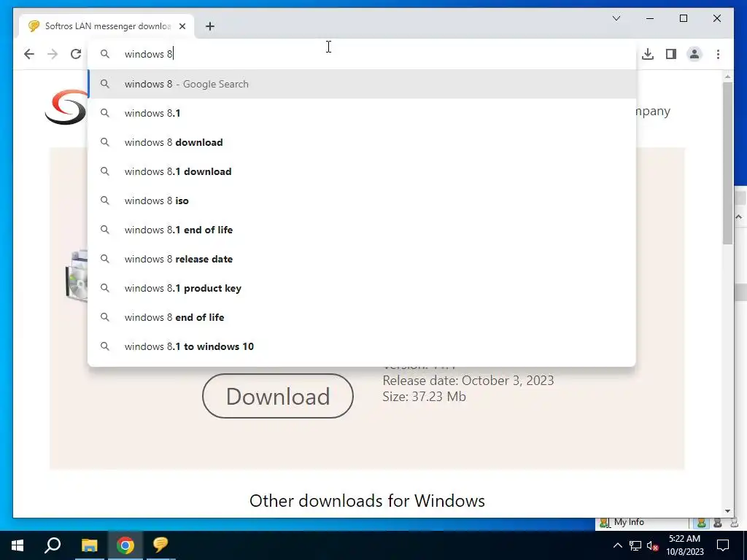Choose 'windows 8.1 to windows 10' suggestion
Viewport: 747px width, 560px height.
point(362,346)
